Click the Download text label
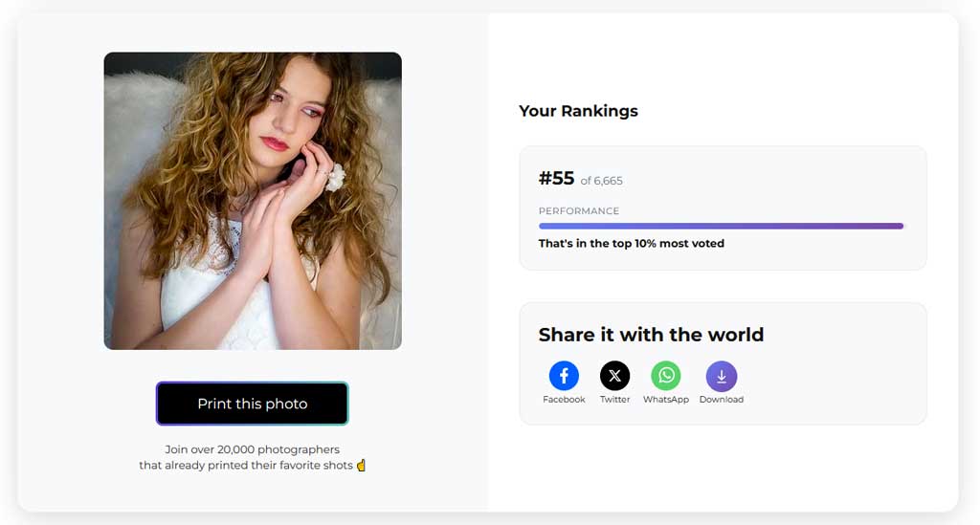 click(x=721, y=400)
